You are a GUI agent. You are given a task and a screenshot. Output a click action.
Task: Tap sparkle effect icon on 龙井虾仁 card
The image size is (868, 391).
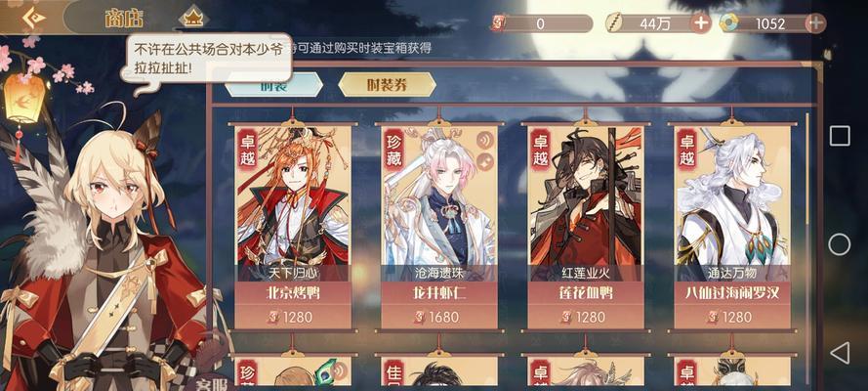tap(485, 161)
